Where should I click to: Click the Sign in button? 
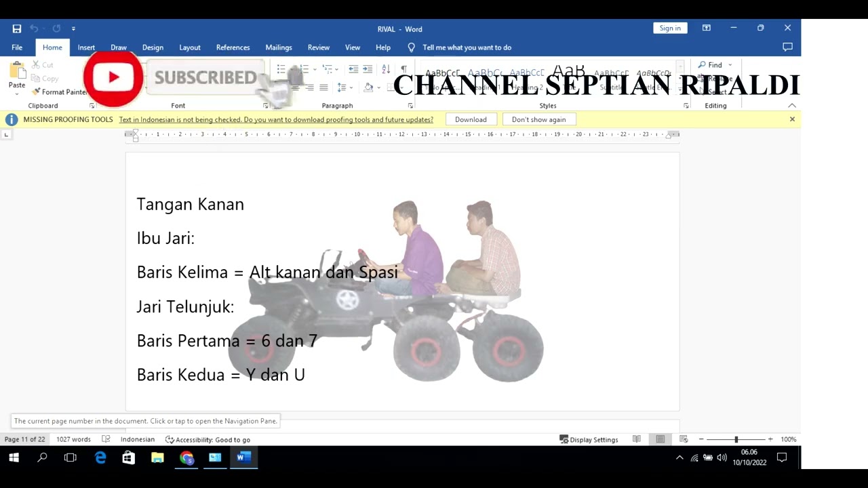[x=670, y=28]
